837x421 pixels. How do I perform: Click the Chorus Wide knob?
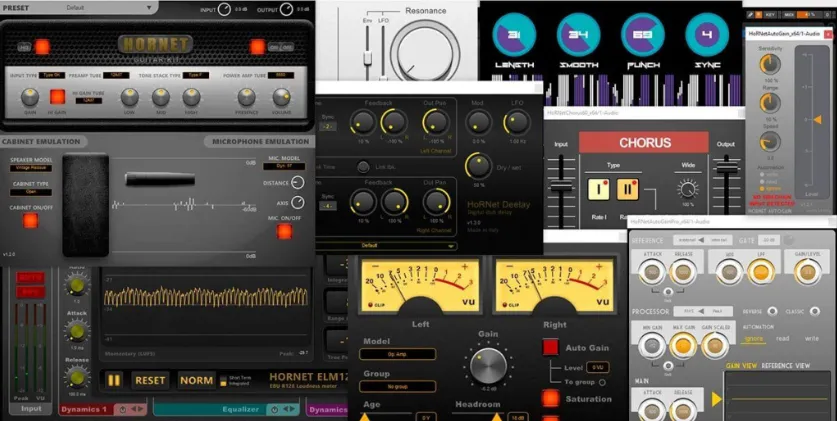[688, 188]
